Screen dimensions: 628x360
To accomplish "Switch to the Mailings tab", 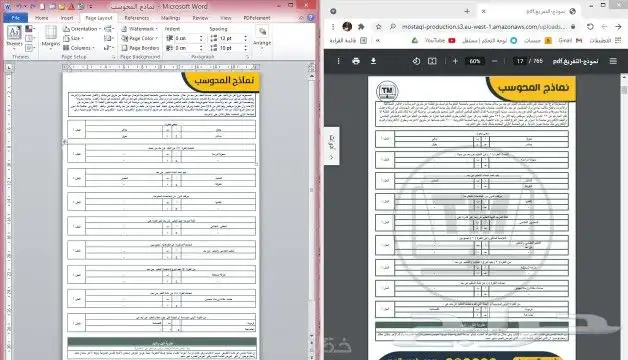I will coord(171,18).
